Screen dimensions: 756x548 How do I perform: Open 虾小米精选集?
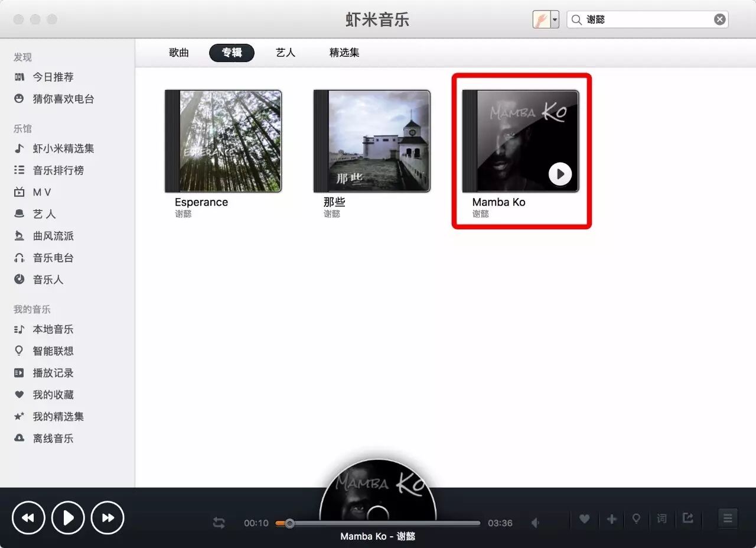[63, 148]
